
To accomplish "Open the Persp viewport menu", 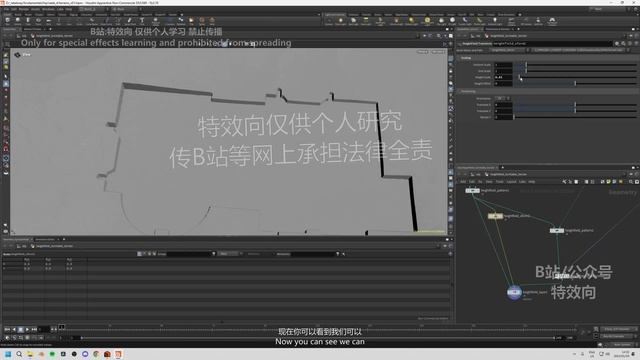I will tap(422, 52).
